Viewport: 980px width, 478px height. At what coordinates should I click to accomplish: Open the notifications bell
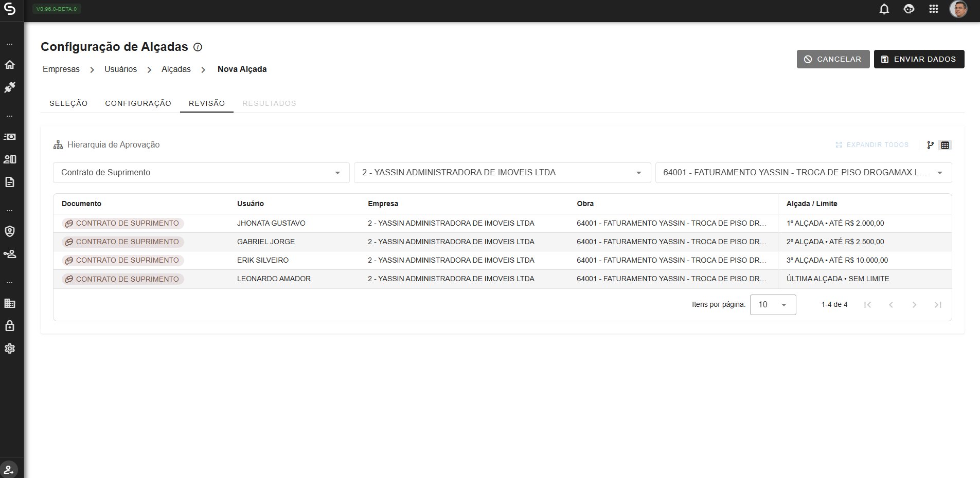click(x=884, y=9)
